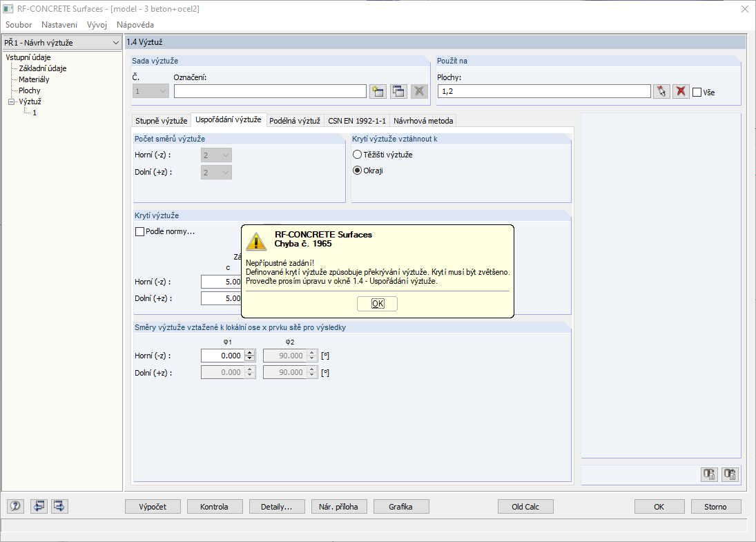This screenshot has height=542, width=756.
Task: Open the Nastavení menu
Action: 59,25
